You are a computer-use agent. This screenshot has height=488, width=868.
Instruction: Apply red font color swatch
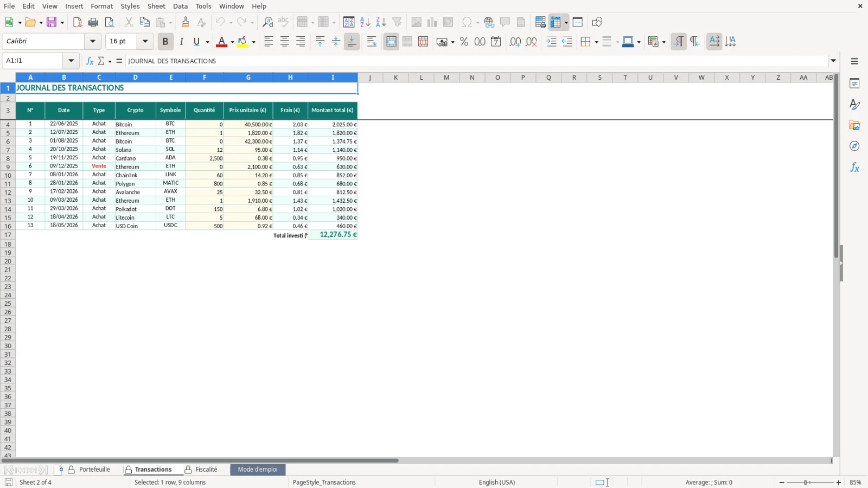pyautogui.click(x=221, y=42)
